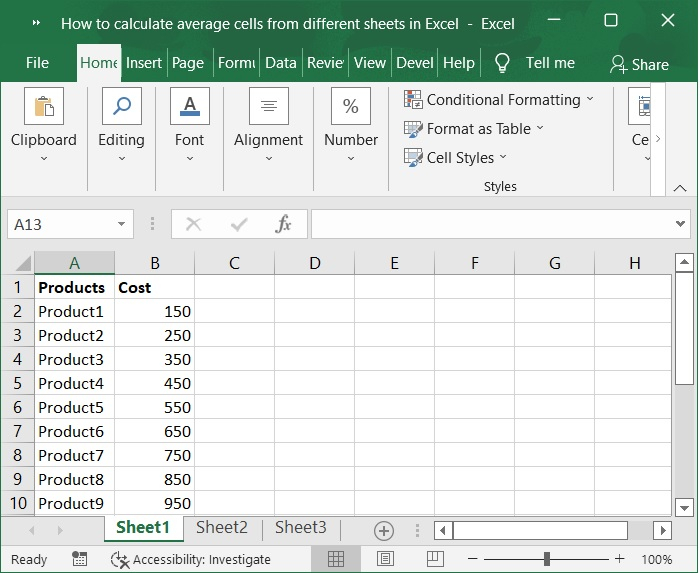Click the Number percent icon
The image size is (700, 573).
[x=351, y=107]
